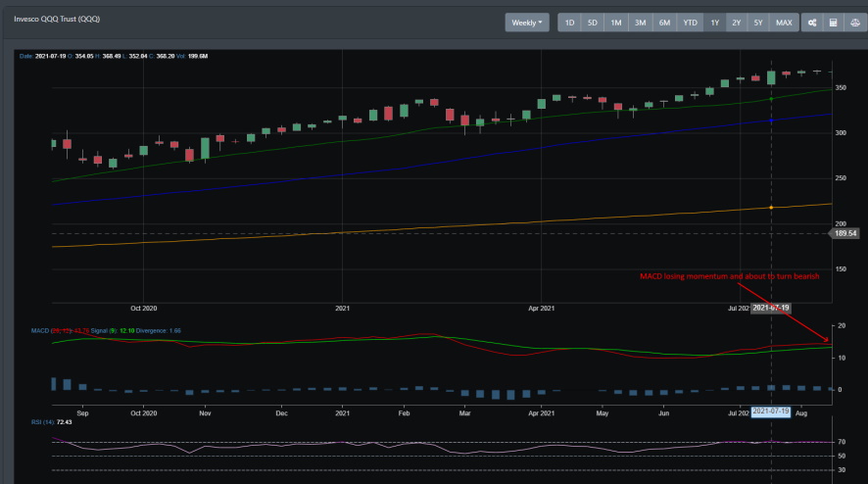Click the RSI (14) legend label
The image size is (868, 484).
52,422
